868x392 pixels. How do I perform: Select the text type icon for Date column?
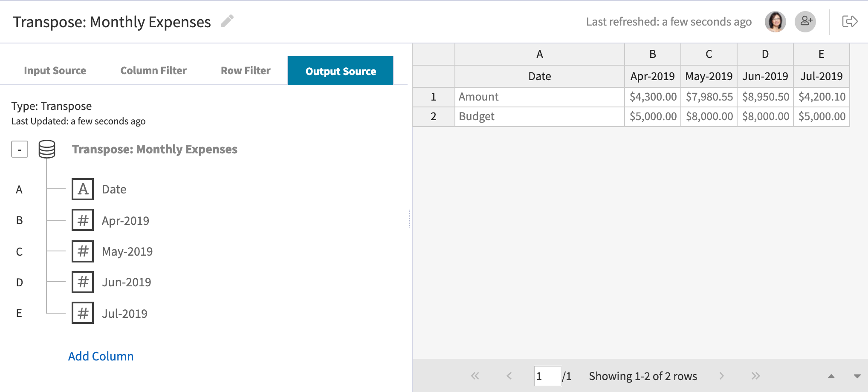(83, 189)
